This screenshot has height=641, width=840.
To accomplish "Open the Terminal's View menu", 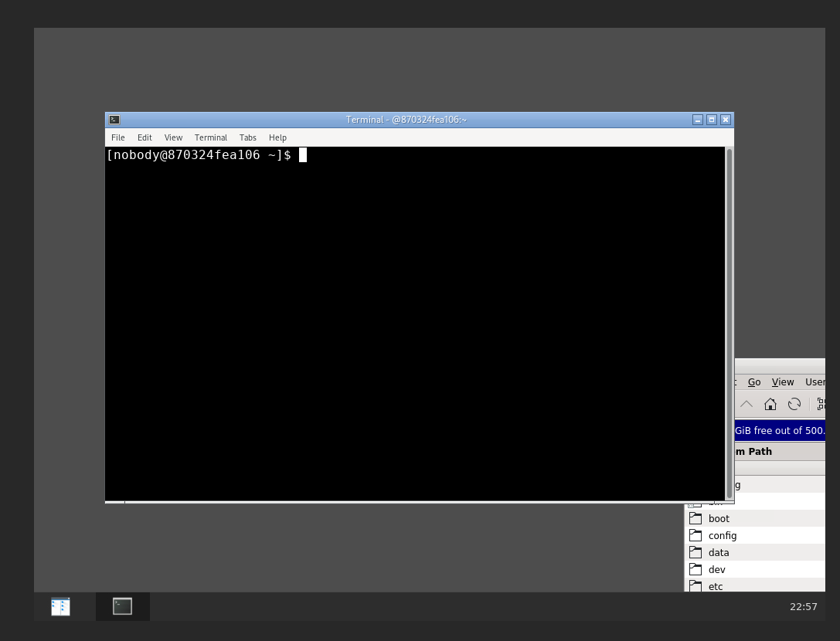I will coord(173,137).
